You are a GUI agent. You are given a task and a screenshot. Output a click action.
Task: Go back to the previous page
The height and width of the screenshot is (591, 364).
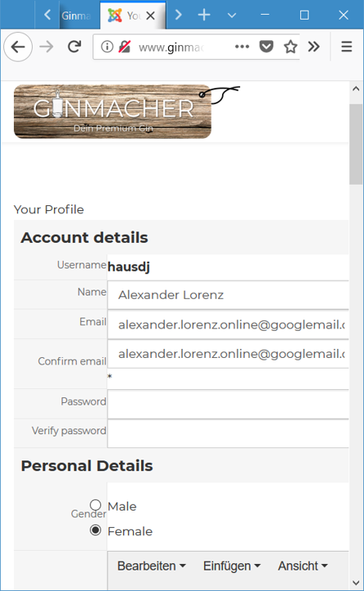click(x=18, y=47)
